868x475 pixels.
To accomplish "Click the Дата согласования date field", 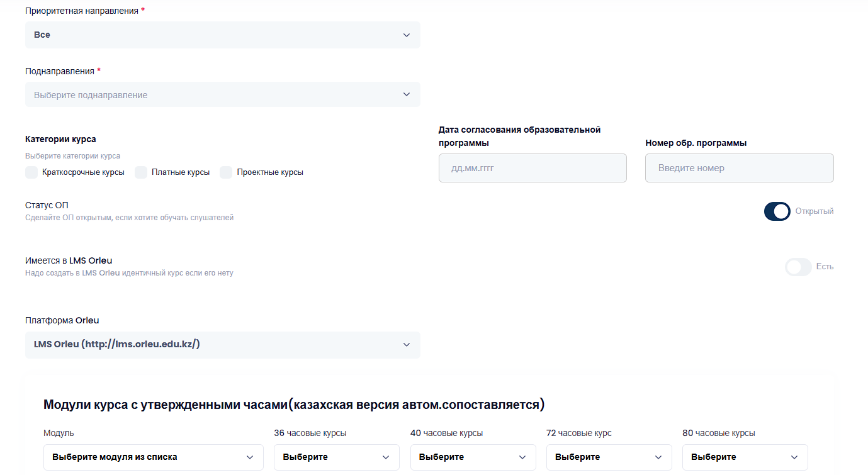I will point(533,169).
